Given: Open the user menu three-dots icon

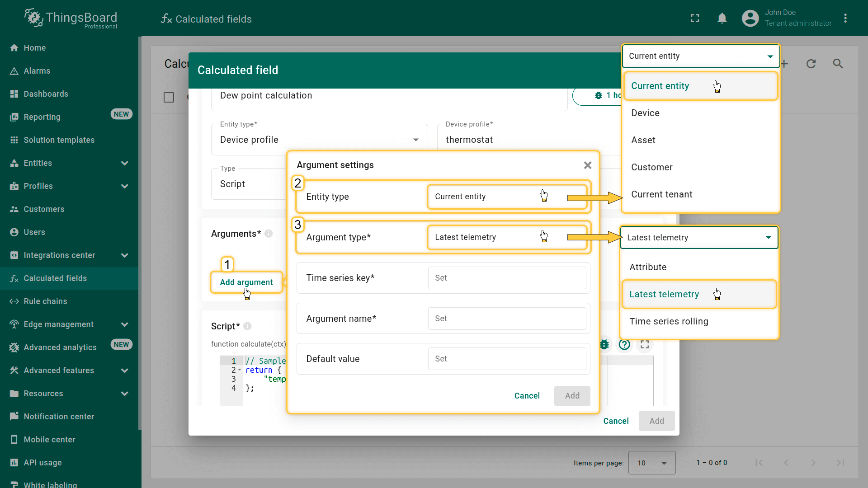Looking at the screenshot, I should coord(845,19).
